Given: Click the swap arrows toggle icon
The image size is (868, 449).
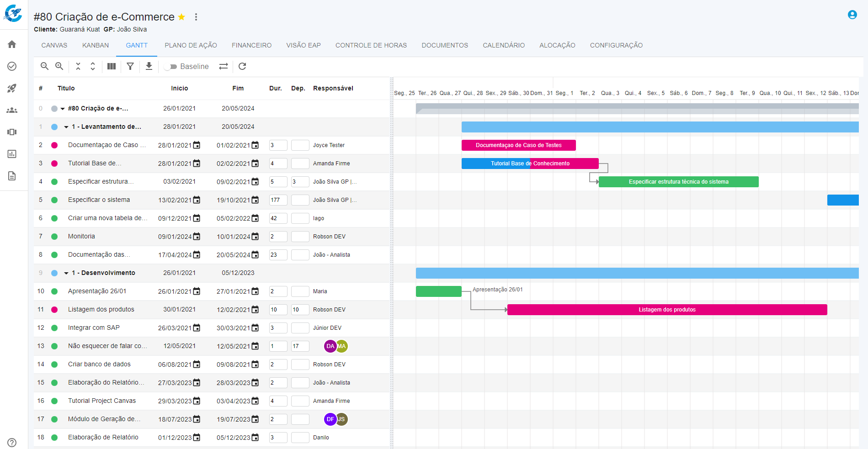Looking at the screenshot, I should point(224,66).
